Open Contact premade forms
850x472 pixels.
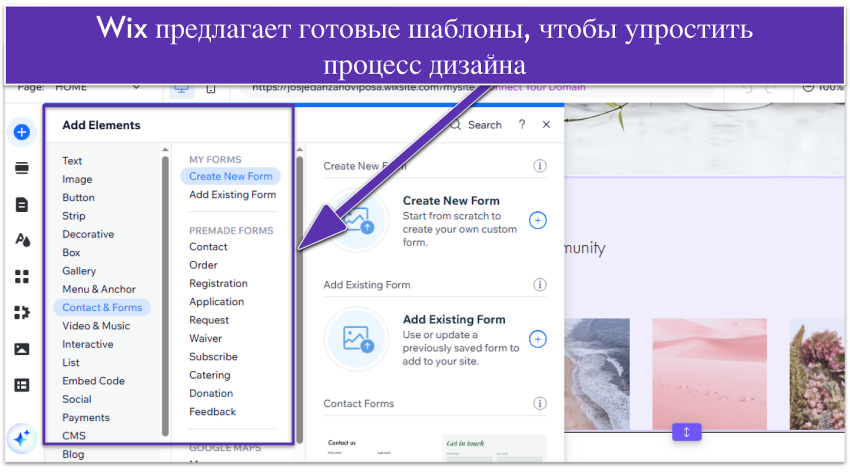click(208, 247)
